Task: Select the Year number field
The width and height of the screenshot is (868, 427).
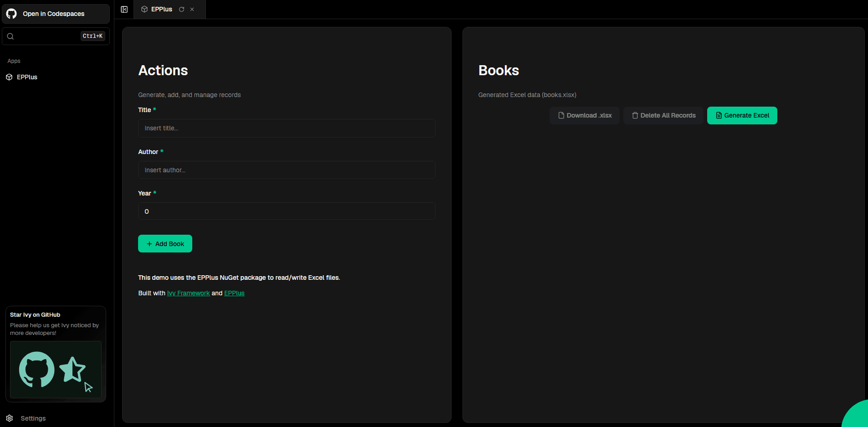Action: click(286, 211)
